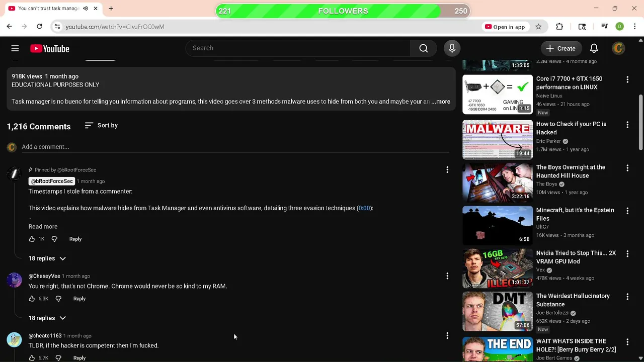The image size is (644, 362).
Task: Go back using browser back arrow
Action: 9,27
